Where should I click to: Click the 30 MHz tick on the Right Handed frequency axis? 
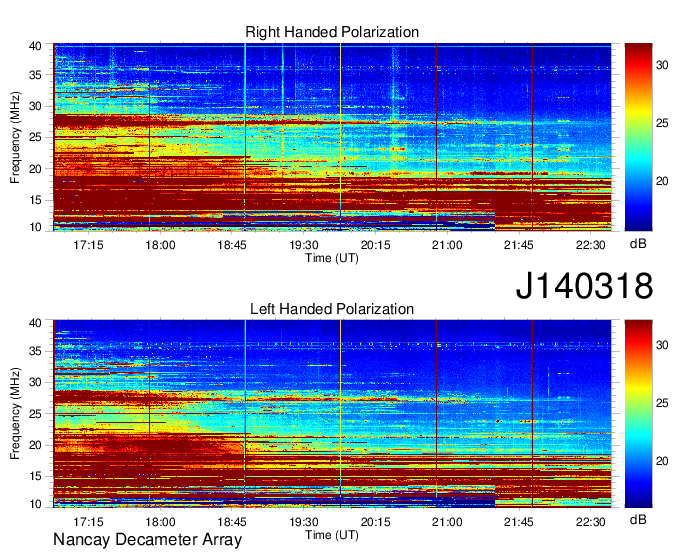tap(35, 106)
